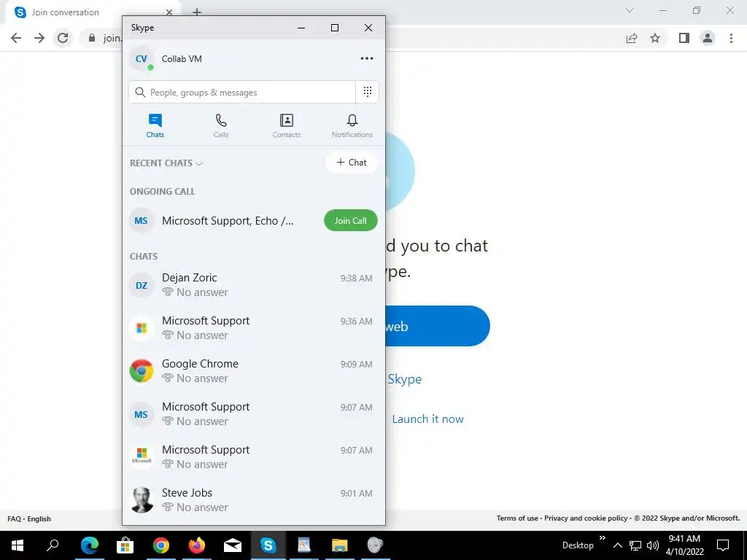The height and width of the screenshot is (560, 747).
Task: Open the Windows Action Center notifications
Action: click(723, 545)
